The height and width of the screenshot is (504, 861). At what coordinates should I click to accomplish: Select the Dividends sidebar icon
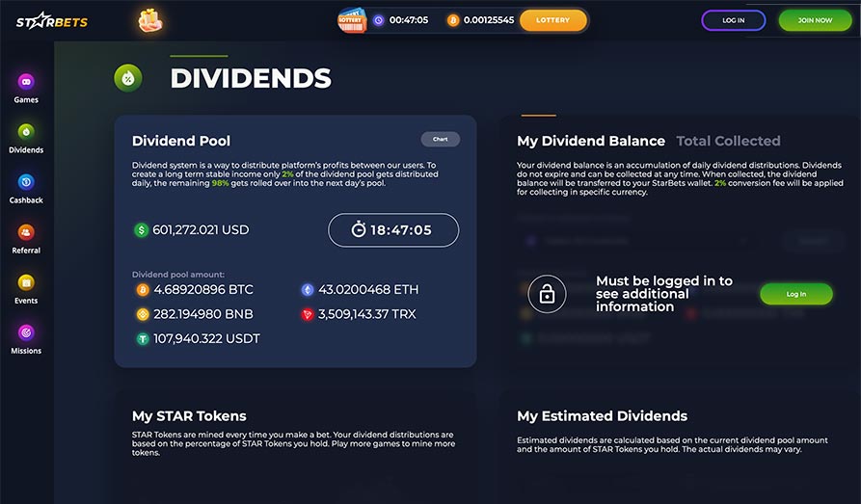26,132
